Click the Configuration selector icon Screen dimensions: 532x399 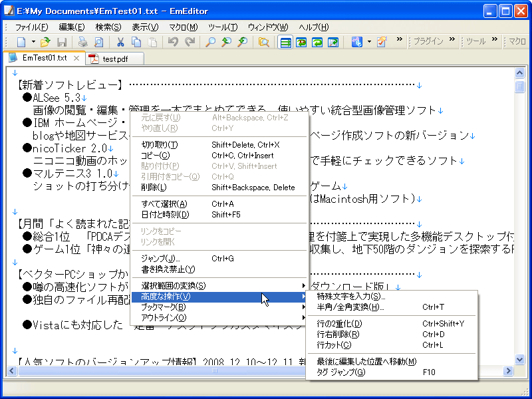(x=357, y=42)
